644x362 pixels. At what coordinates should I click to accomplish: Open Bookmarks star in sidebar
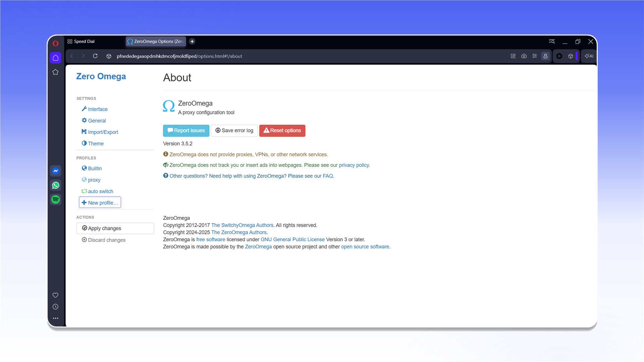point(56,72)
